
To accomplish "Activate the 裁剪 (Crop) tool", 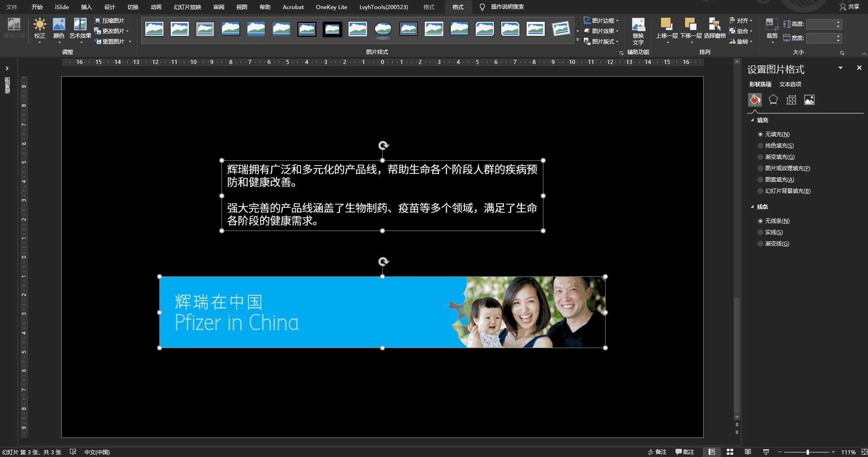I will point(772,27).
